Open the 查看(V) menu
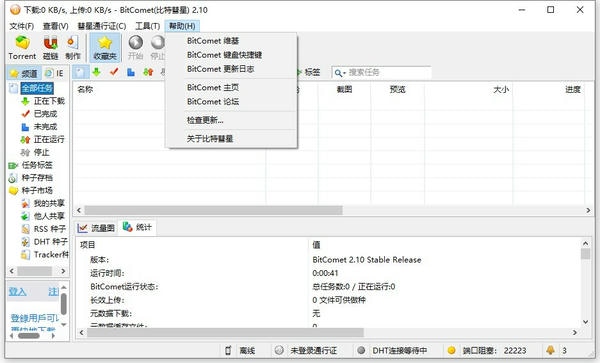 click(x=55, y=26)
